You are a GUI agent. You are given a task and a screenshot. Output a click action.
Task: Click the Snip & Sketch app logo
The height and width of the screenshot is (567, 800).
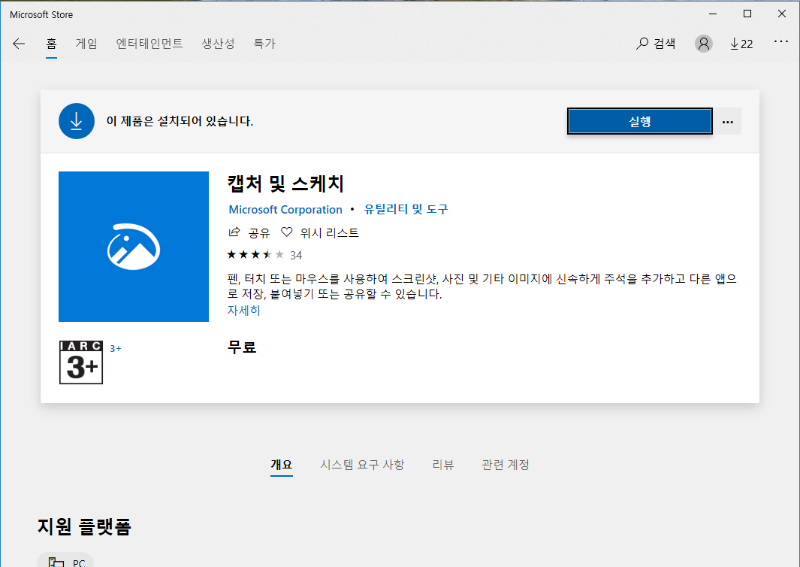click(134, 247)
